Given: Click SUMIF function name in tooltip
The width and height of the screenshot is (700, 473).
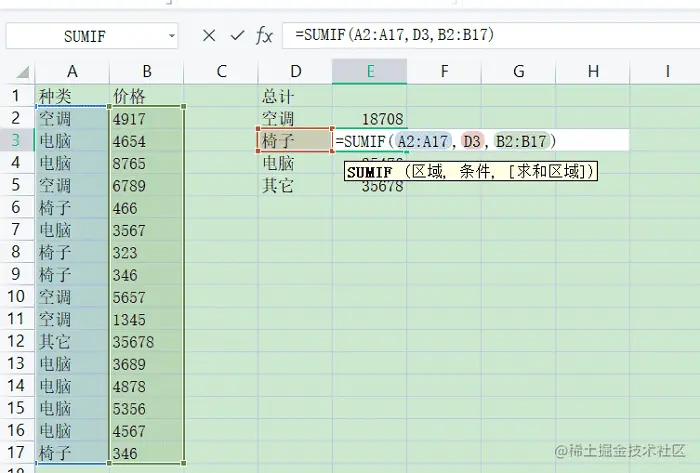Looking at the screenshot, I should (x=369, y=172).
